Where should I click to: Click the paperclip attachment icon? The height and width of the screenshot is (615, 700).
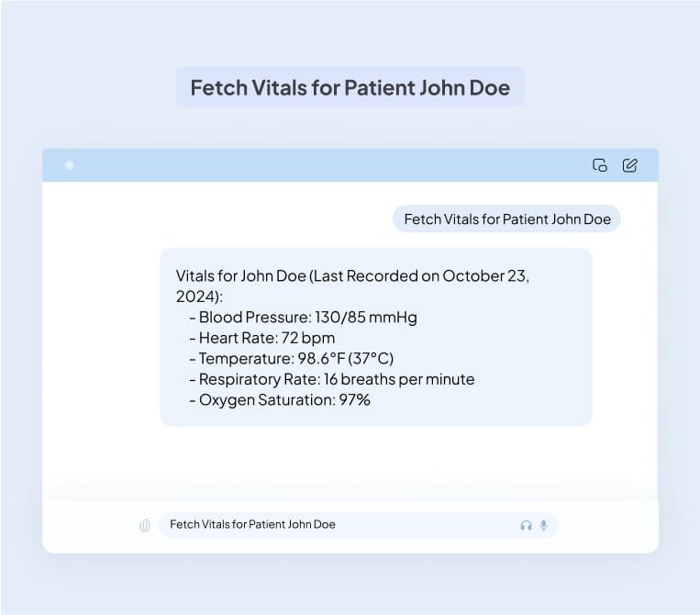click(145, 525)
